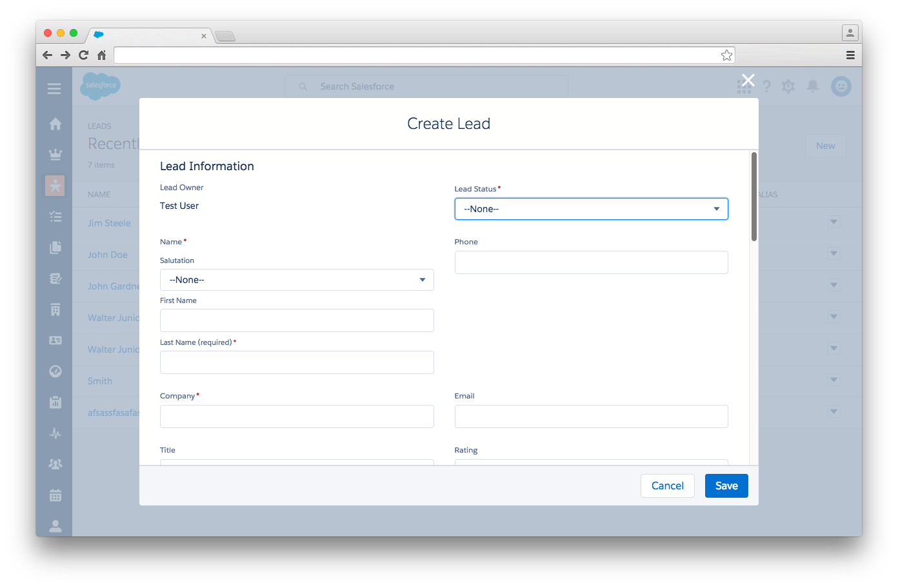Select the Leads star icon in sidebar
Image resolution: width=898 pixels, height=588 pixels.
55,186
